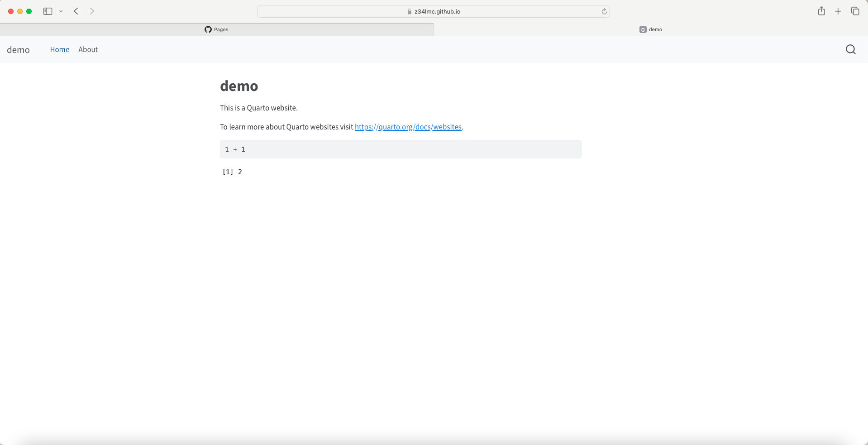Minimize the Safari window with yellow button

[x=20, y=11]
